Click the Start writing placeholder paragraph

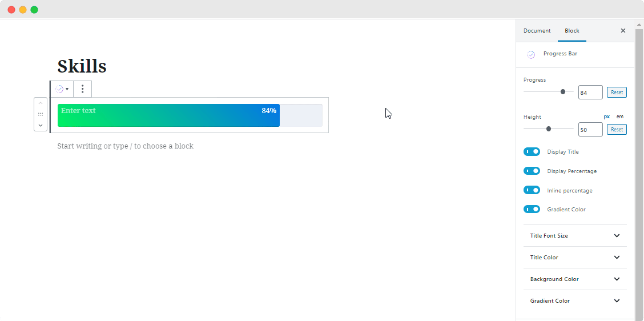(125, 146)
